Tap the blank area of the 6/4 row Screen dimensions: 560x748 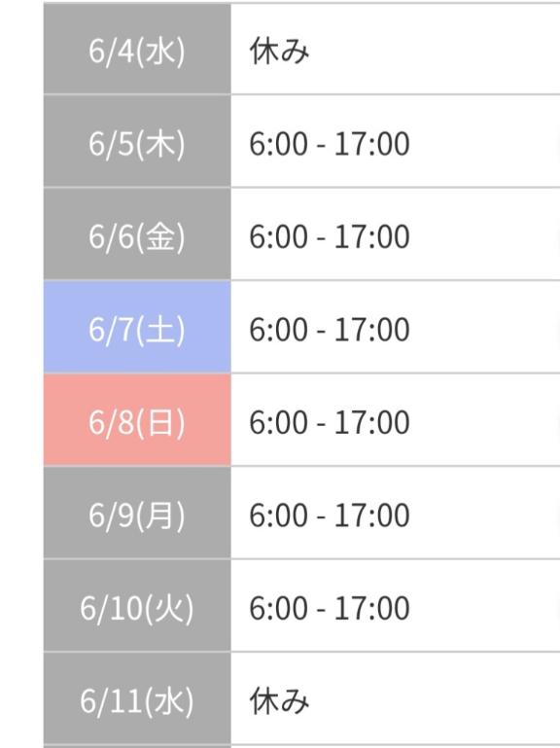point(434,50)
